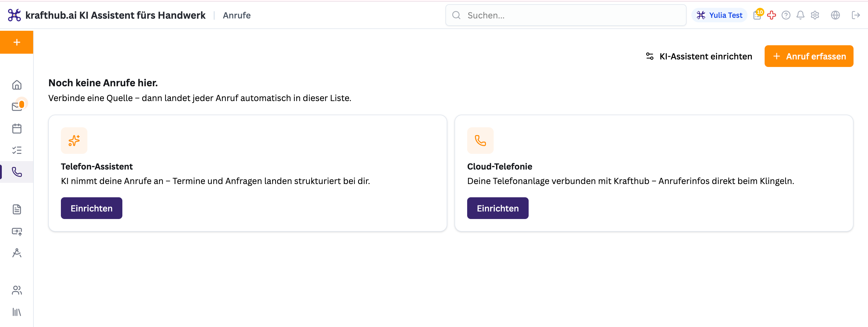Select the phone calls icon in sidebar
Viewport: 868px width, 327px height.
pyautogui.click(x=17, y=172)
